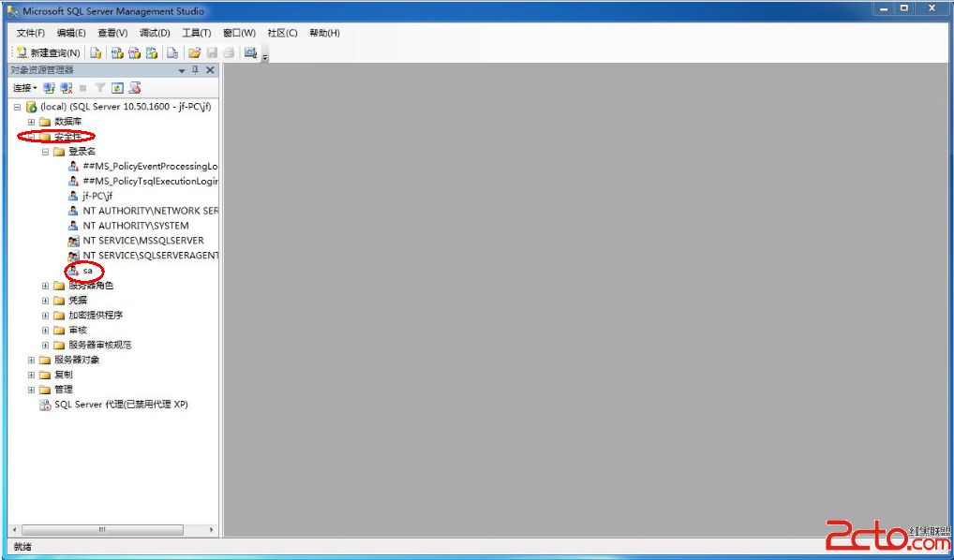Expand the 数据库 (Databases) node
The width and height of the screenshot is (954, 560).
30,121
